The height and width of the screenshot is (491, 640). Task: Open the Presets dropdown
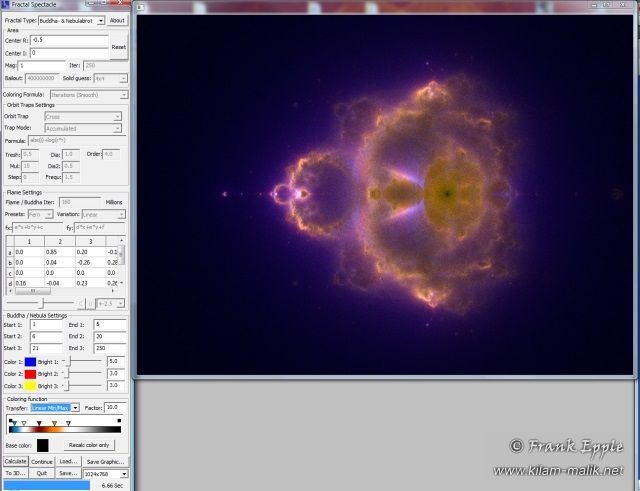point(40,214)
